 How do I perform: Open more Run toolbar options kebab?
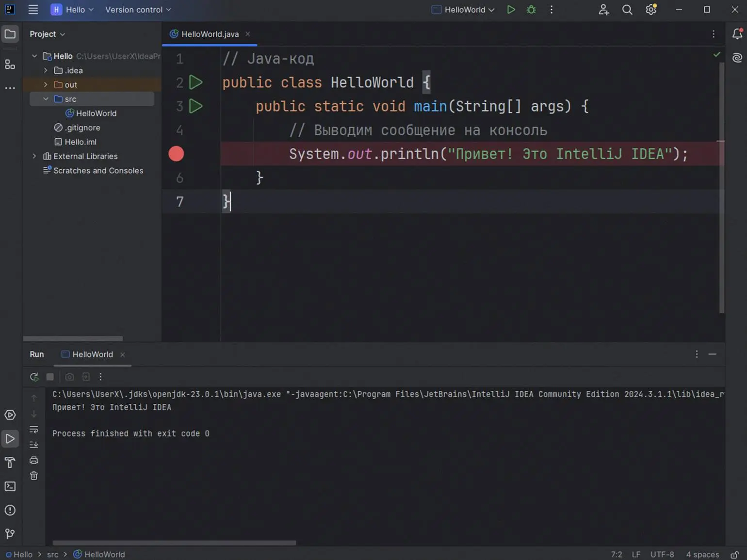click(x=100, y=377)
